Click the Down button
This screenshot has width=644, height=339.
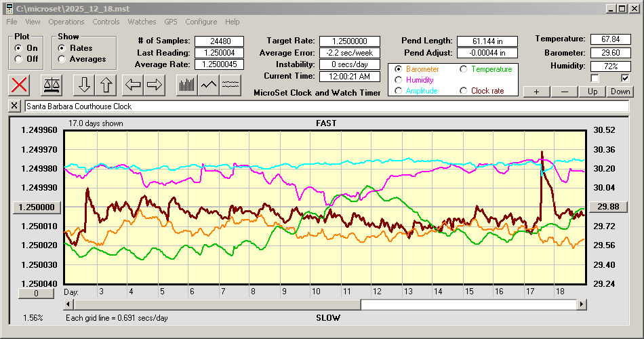click(x=620, y=92)
